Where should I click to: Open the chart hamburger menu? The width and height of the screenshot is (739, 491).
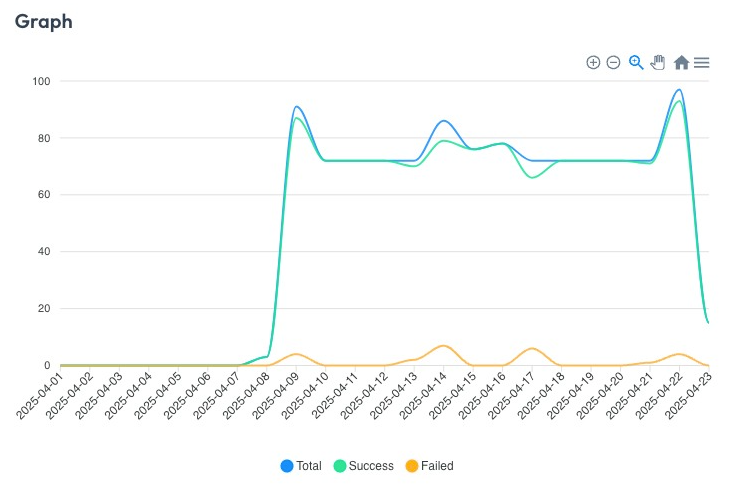pos(702,62)
